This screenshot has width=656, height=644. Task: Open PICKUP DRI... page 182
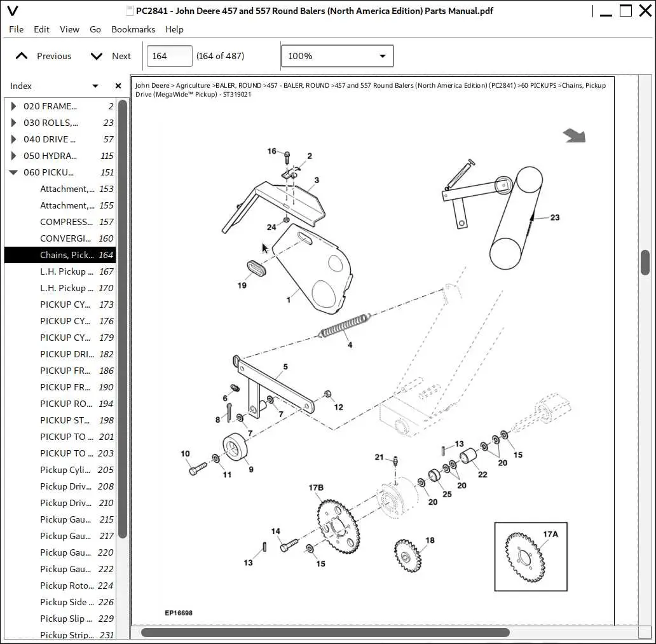[60, 354]
